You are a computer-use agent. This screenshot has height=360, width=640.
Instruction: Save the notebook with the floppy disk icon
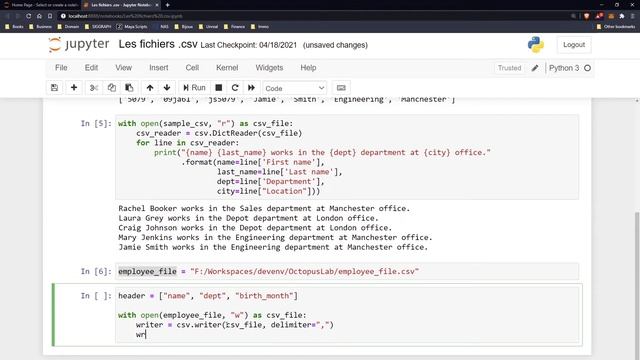pos(54,88)
